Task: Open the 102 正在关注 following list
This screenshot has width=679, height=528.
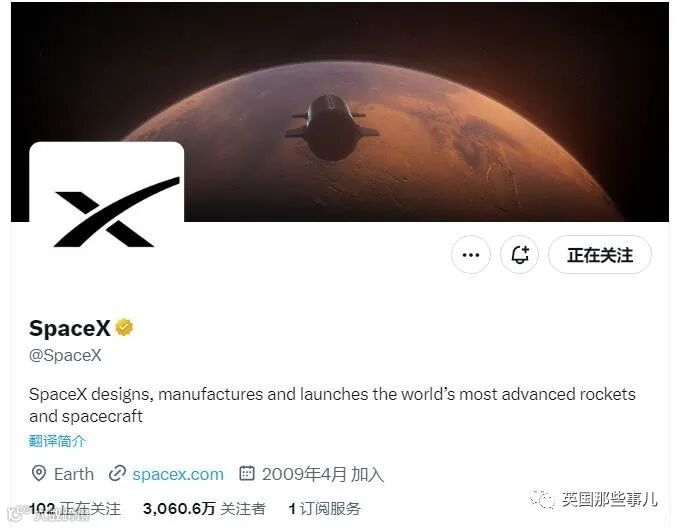Action: coord(74,509)
